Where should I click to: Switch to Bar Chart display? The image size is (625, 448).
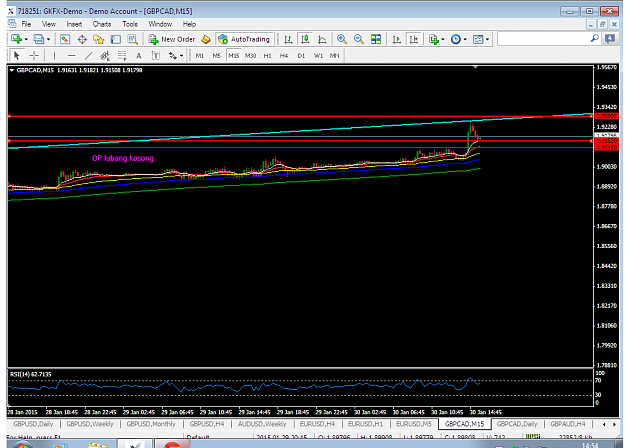click(288, 39)
